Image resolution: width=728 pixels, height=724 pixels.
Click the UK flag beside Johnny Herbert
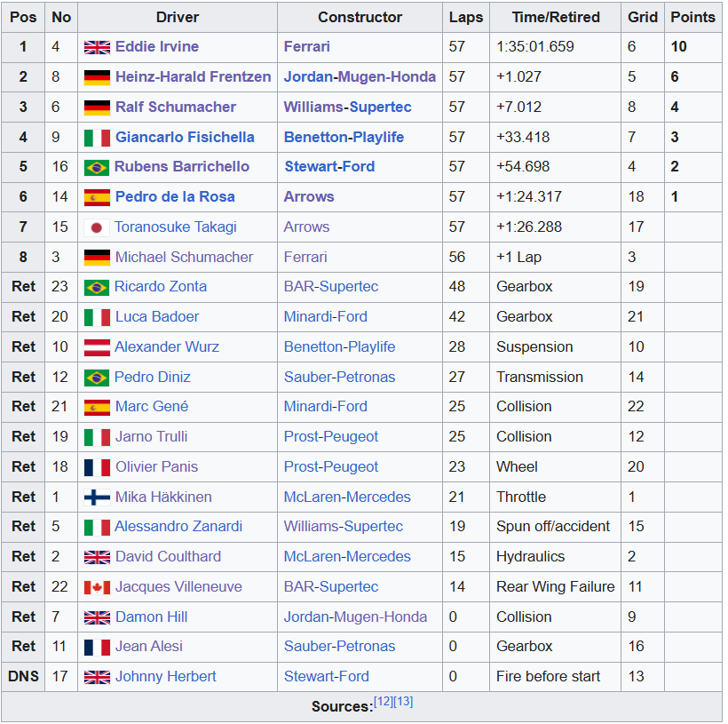tap(97, 677)
